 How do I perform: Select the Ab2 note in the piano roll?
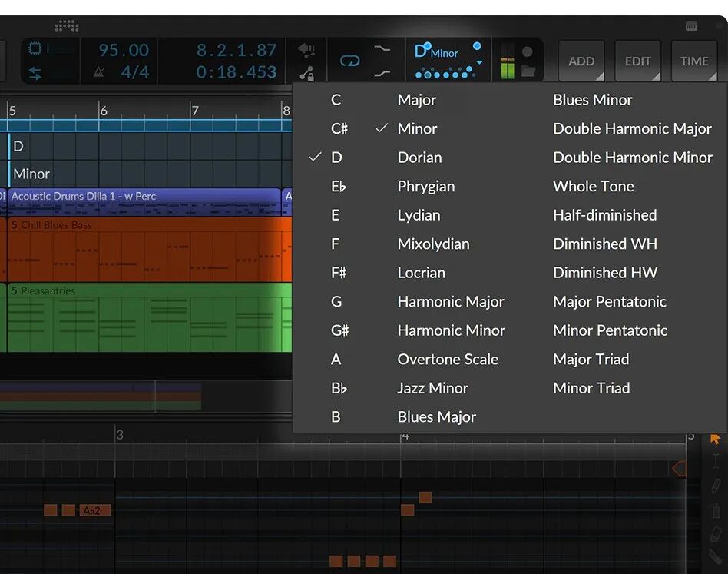(94, 509)
